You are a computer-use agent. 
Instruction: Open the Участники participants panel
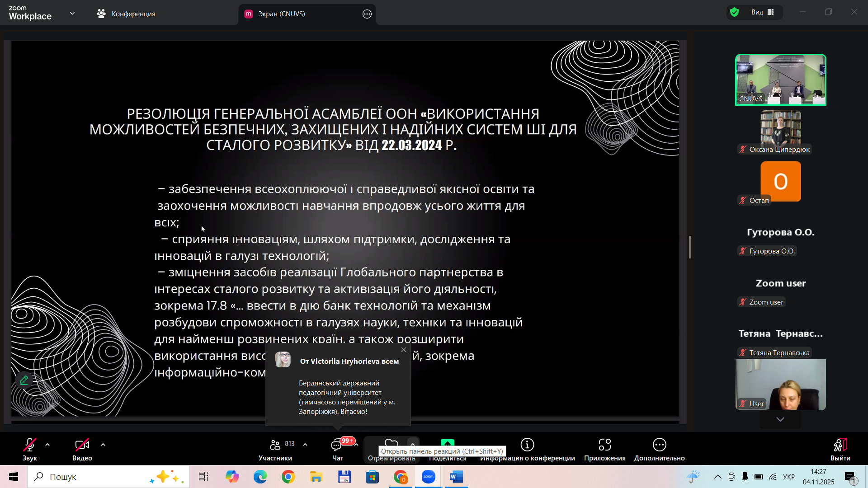pos(275,450)
